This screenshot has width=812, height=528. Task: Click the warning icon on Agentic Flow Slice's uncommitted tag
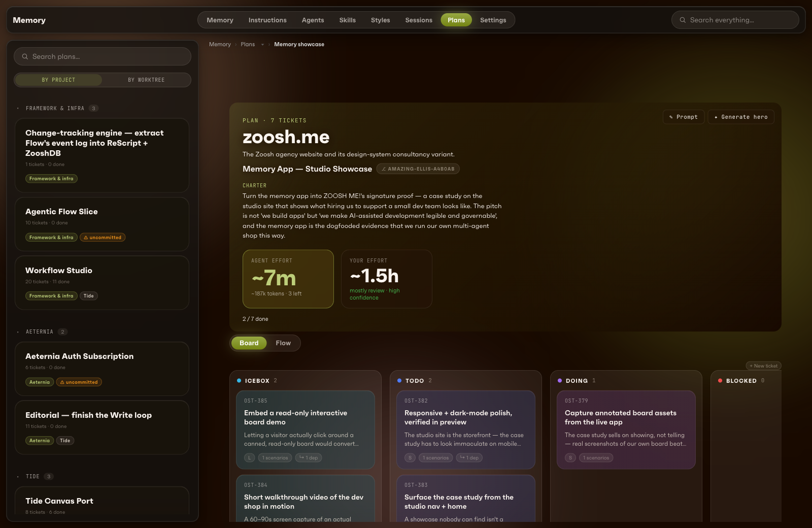[86, 238]
